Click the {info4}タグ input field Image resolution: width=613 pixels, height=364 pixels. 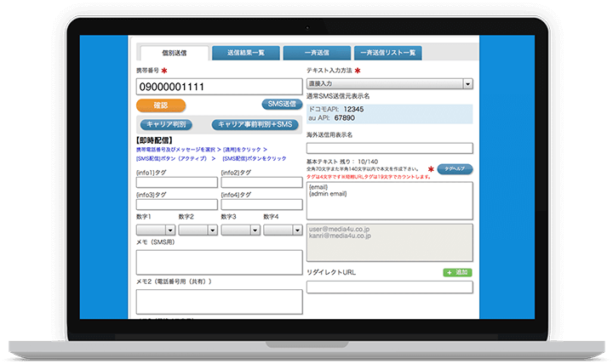coord(261,205)
